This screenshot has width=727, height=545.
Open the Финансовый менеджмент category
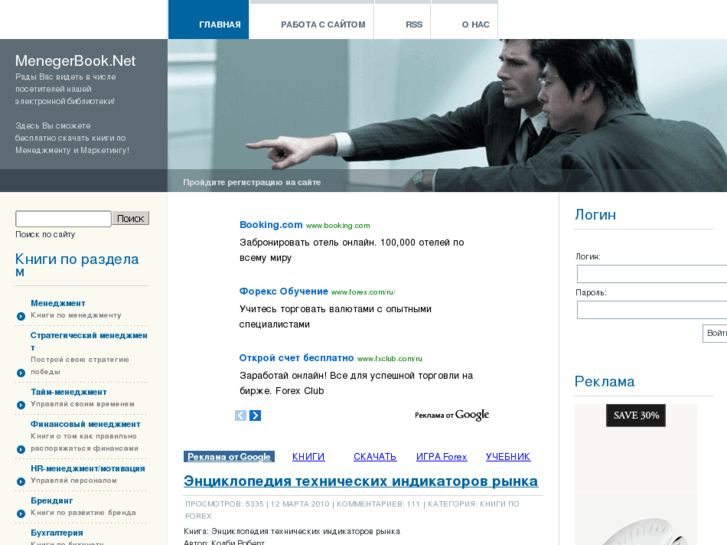(x=85, y=424)
